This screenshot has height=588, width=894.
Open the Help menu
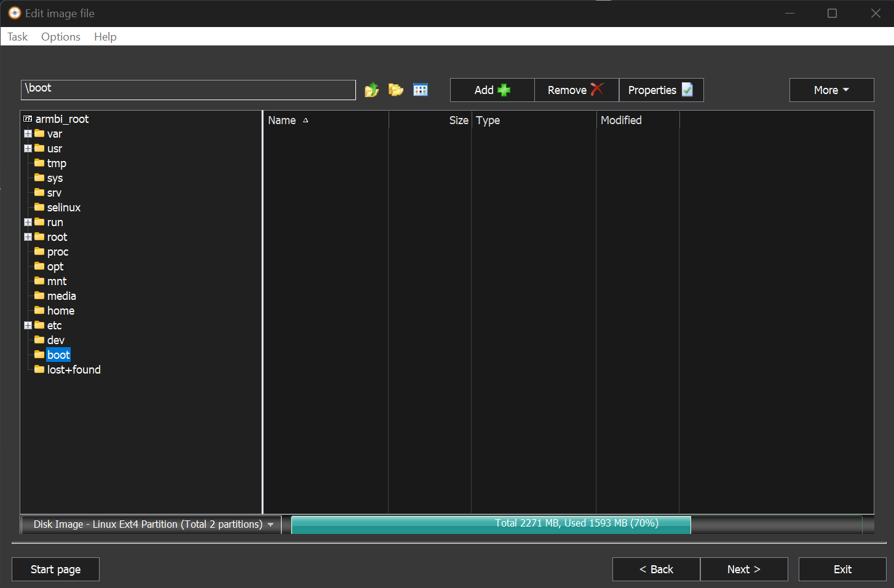[x=105, y=37]
